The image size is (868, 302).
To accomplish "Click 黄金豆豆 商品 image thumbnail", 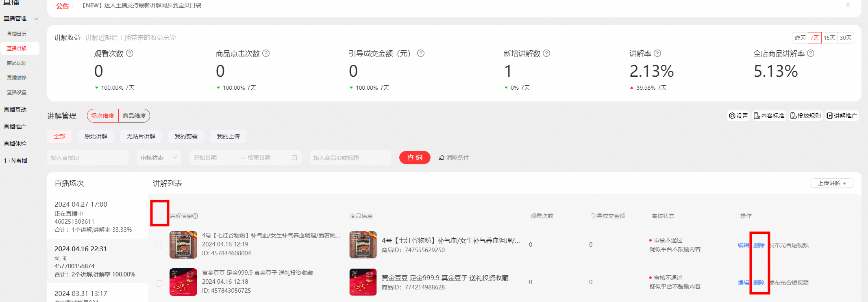I will (363, 282).
